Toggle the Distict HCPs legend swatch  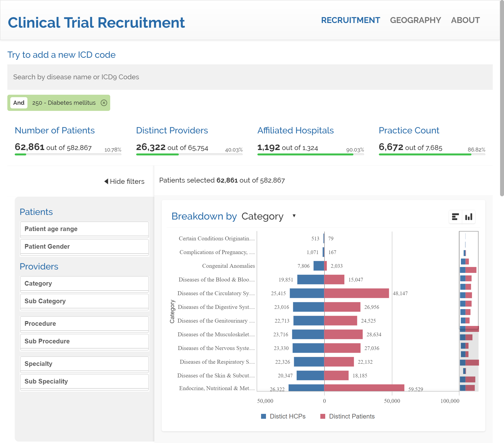tap(263, 416)
